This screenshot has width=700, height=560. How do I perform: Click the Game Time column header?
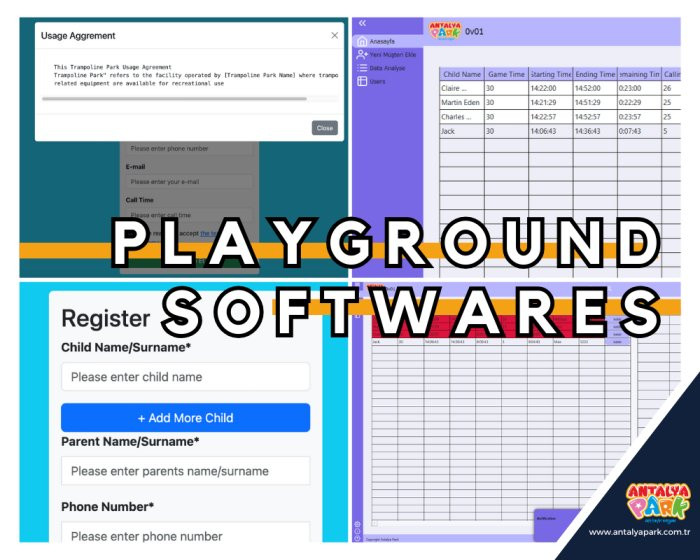tap(506, 74)
